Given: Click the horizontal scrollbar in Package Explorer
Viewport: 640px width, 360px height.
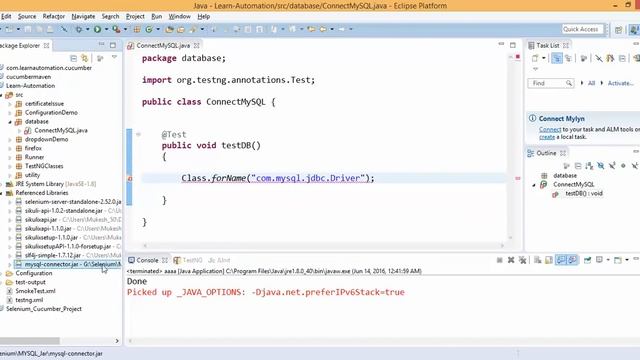Looking at the screenshot, I should (30, 341).
